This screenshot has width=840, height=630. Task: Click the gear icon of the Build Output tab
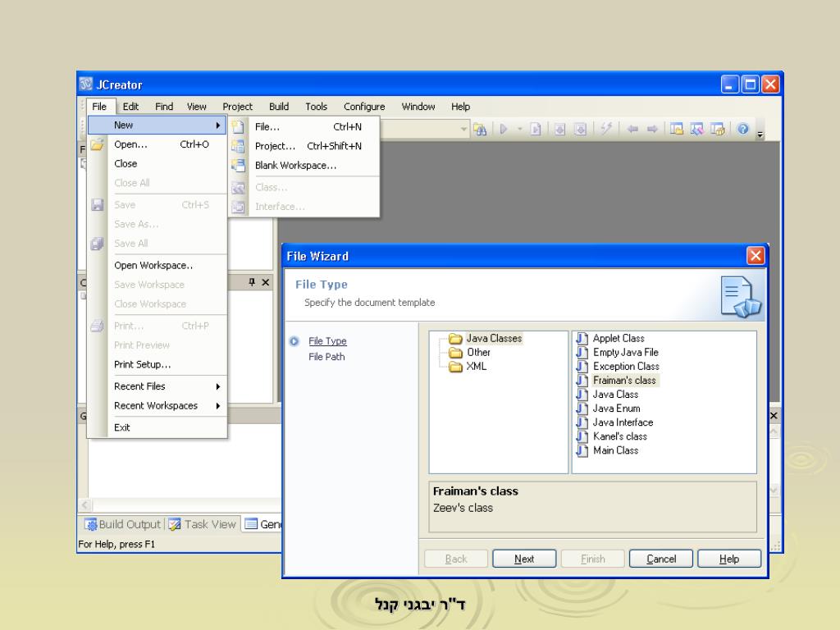tap(92, 524)
